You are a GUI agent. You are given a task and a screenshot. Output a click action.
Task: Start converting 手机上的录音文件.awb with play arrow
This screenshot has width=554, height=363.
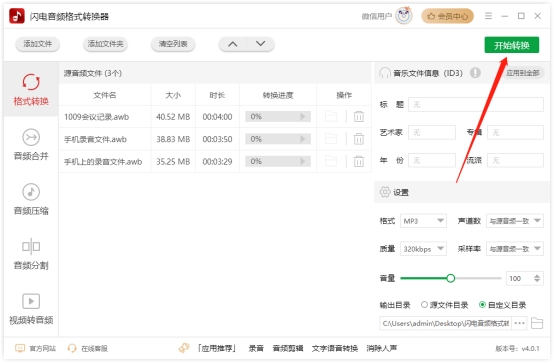coord(302,161)
